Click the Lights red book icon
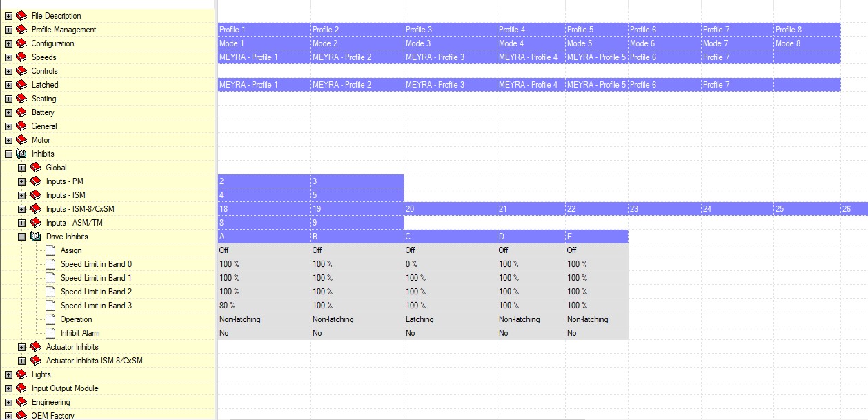 pyautogui.click(x=21, y=374)
